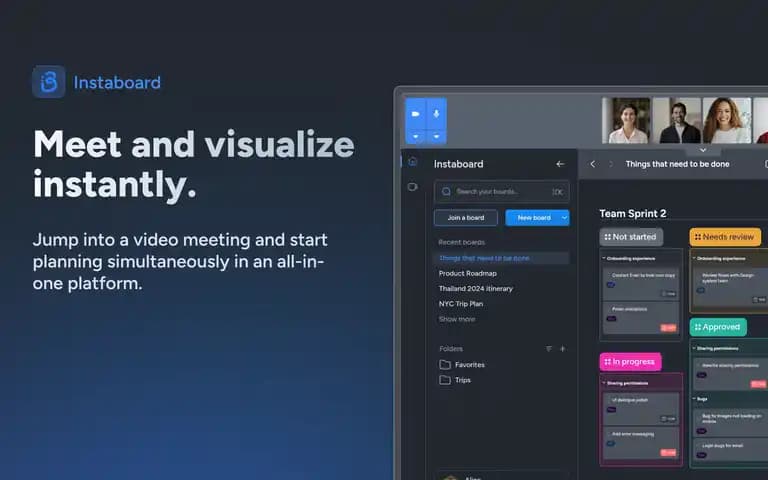Open the video meeting icon in sidebar
This screenshot has height=480, width=768.
412,187
